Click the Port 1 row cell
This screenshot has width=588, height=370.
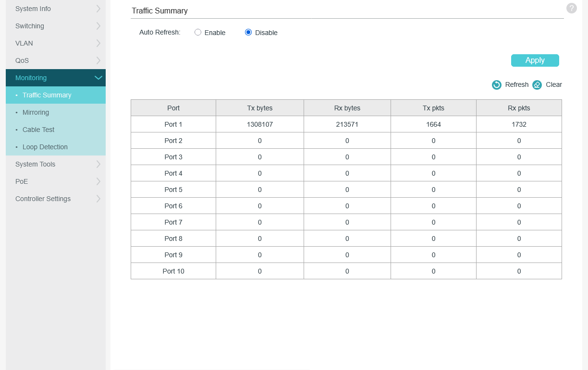[x=173, y=124]
